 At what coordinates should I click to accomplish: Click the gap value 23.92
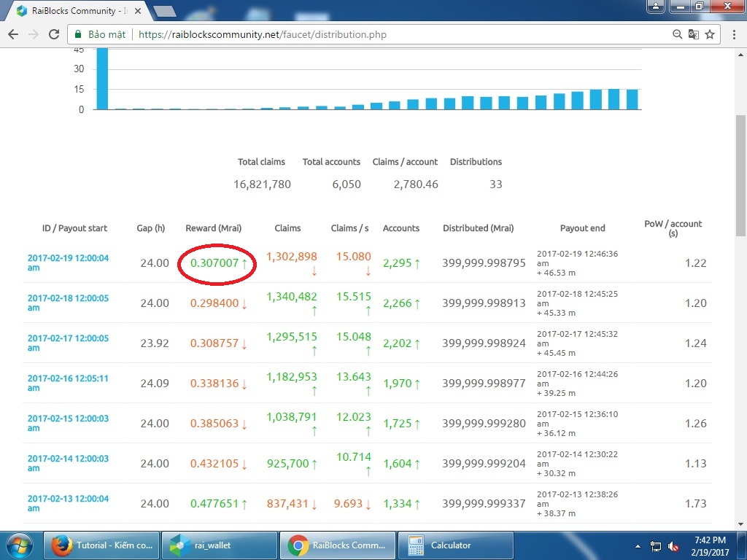155,343
